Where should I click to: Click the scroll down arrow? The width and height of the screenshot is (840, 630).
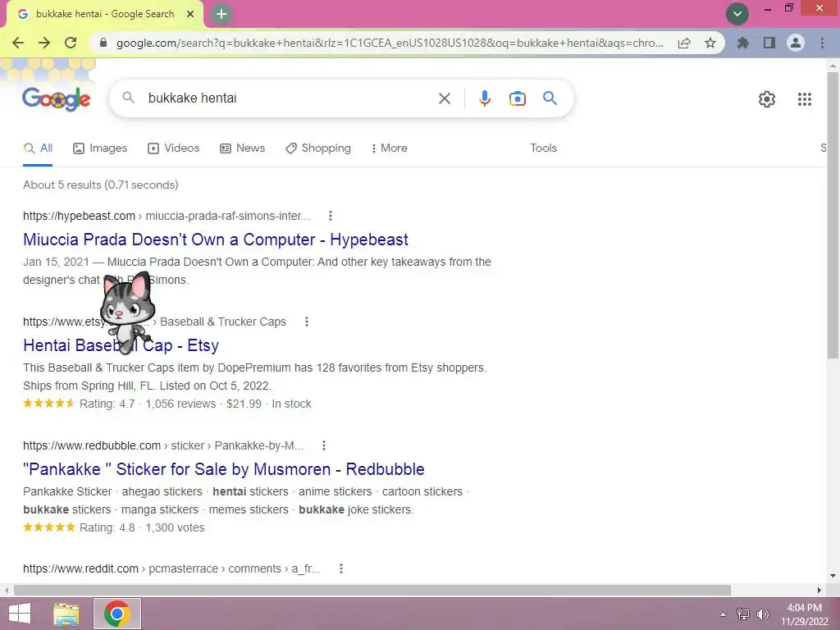point(833,576)
